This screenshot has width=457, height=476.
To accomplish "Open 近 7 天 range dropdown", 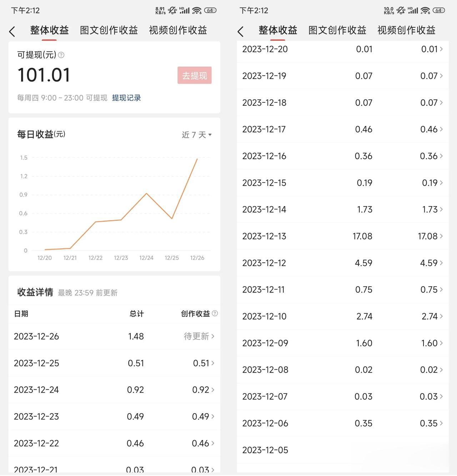I will 197,135.
